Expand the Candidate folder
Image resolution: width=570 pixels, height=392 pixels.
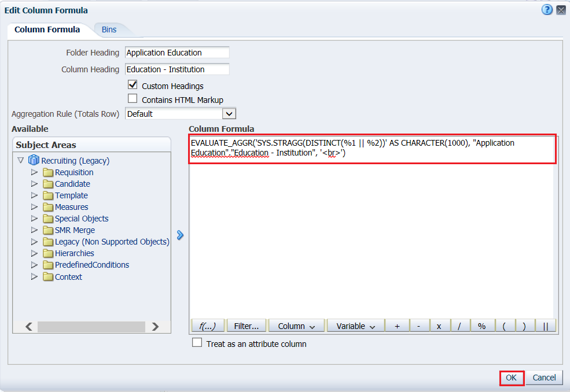[34, 184]
